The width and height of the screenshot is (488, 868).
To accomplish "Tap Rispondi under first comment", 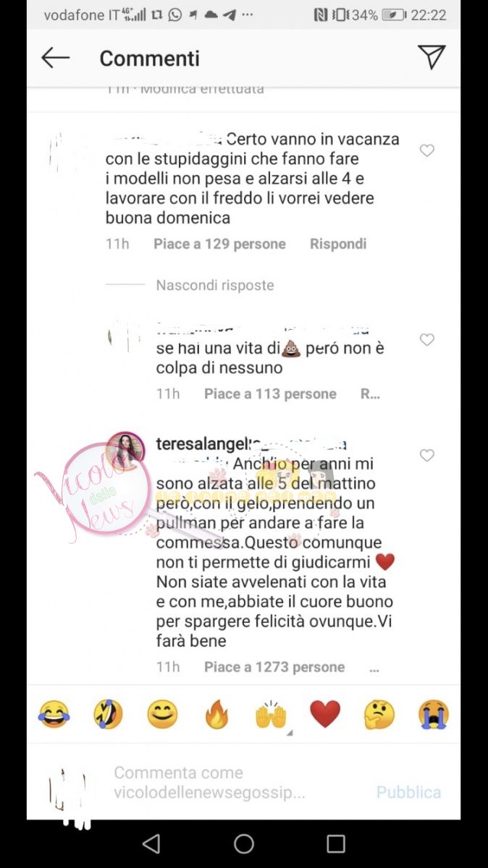I will coord(338,244).
